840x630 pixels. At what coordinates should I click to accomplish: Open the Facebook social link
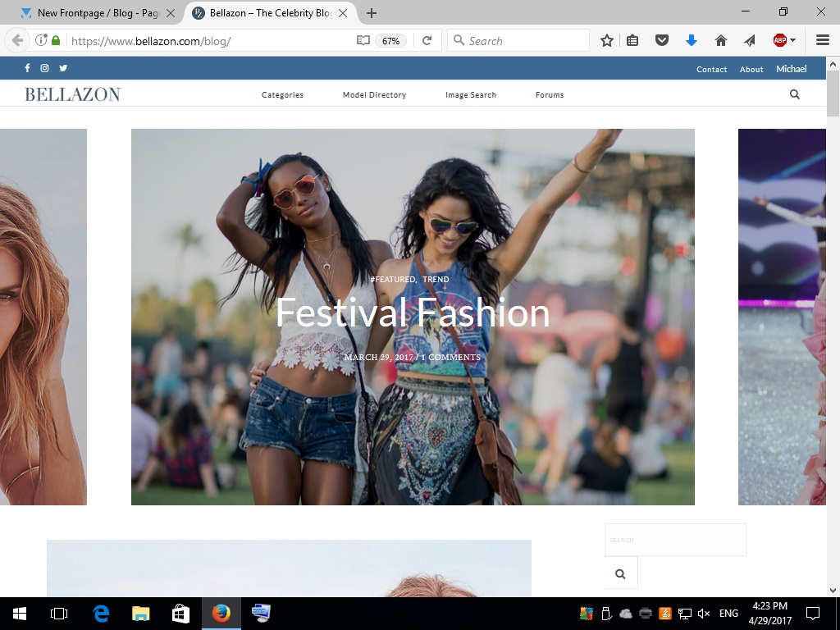coord(27,68)
